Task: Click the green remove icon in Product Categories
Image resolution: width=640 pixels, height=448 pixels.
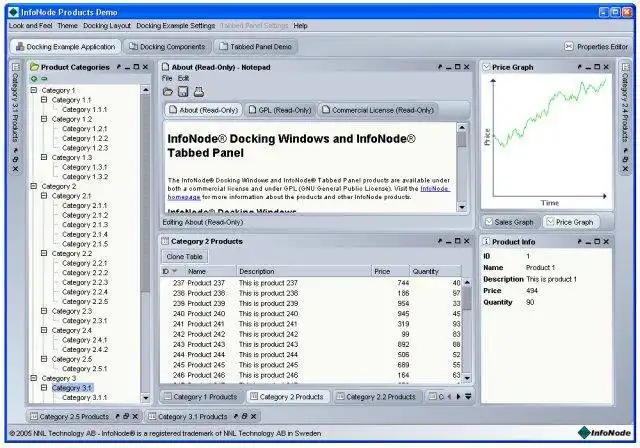Action: 44,78
